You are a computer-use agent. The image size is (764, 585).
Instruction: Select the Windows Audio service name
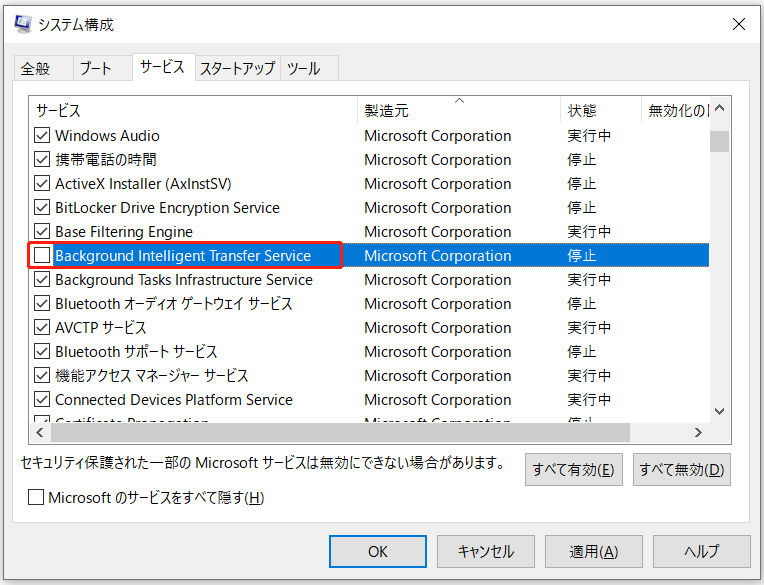click(107, 135)
